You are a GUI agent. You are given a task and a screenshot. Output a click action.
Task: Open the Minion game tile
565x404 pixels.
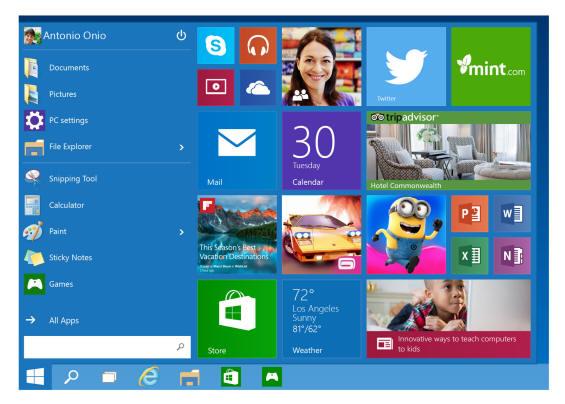[x=406, y=235]
